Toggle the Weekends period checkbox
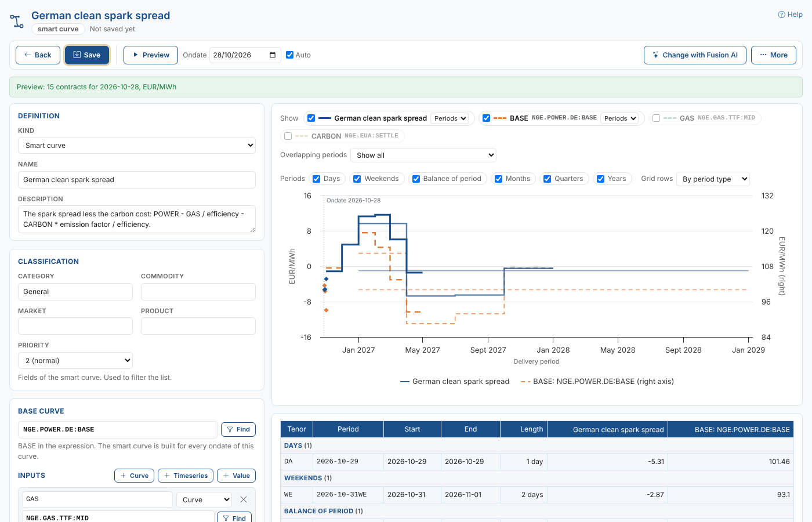The height and width of the screenshot is (522, 812). pos(357,179)
